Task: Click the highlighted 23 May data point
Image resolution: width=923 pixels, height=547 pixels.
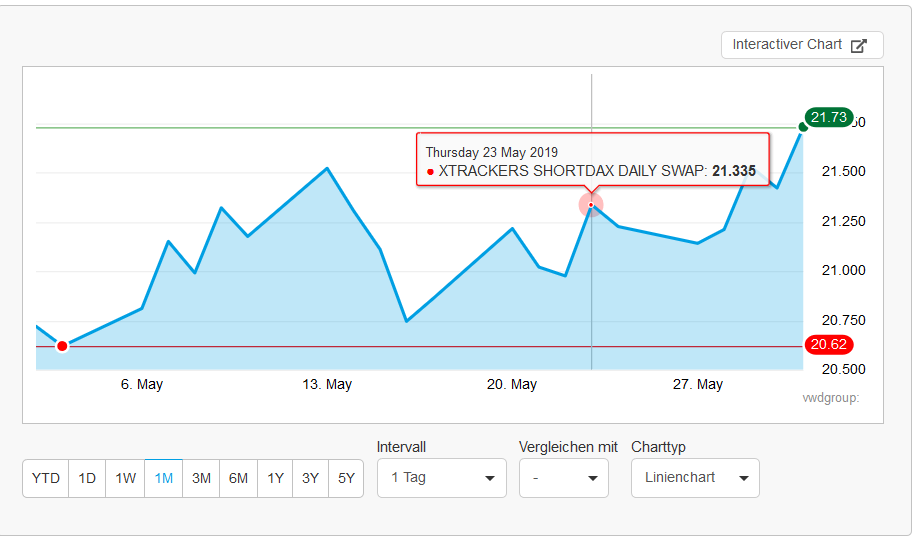Action: pos(591,205)
